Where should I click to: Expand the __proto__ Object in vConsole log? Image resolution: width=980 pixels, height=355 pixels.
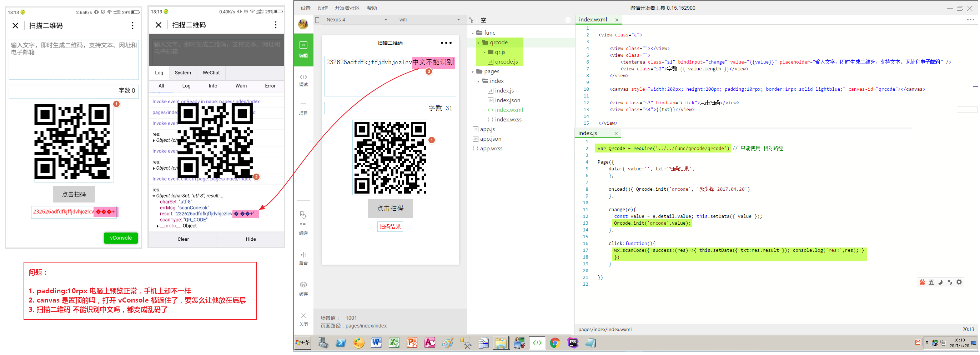[x=157, y=226]
